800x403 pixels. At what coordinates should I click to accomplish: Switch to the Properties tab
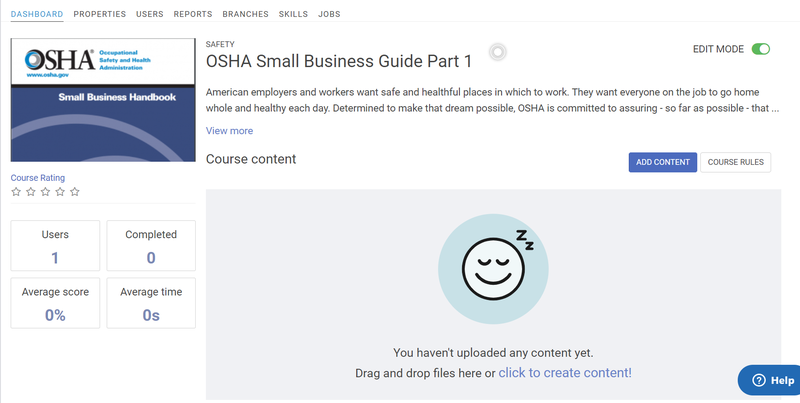coord(99,14)
